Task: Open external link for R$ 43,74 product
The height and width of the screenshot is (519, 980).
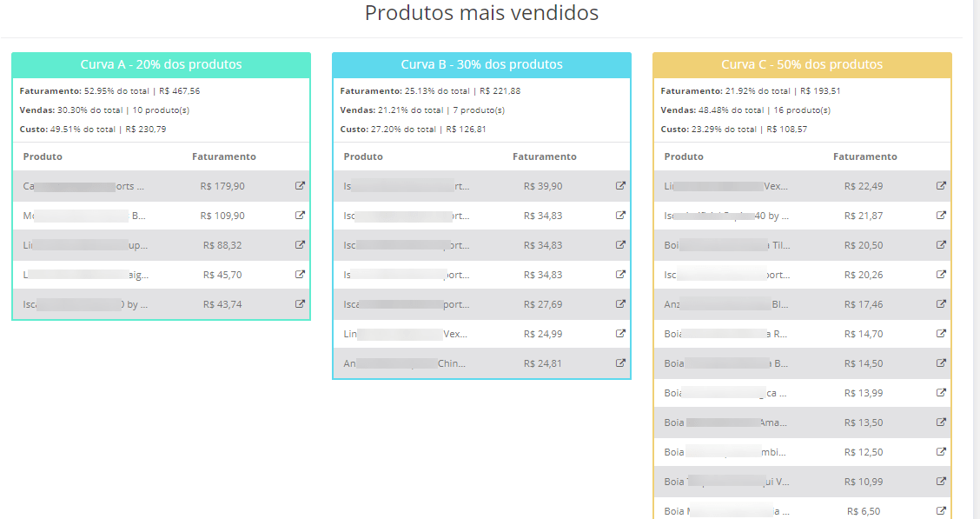Action: point(300,304)
